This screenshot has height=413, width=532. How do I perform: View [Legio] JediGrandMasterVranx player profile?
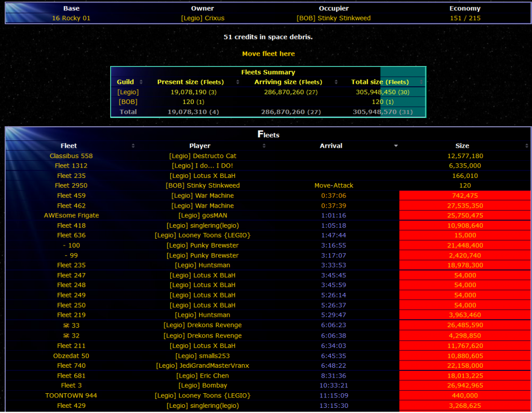tap(203, 366)
